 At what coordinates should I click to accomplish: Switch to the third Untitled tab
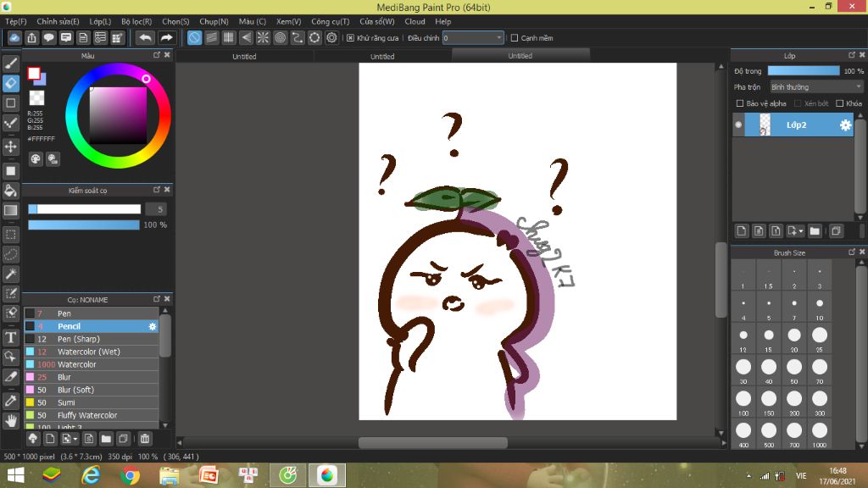coord(520,55)
